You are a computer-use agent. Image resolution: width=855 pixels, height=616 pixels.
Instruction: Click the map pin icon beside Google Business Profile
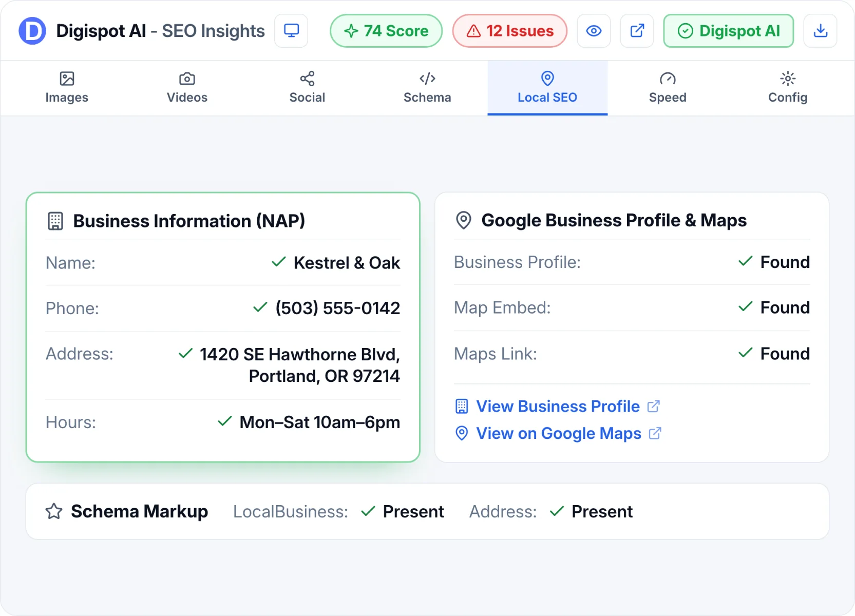pos(464,221)
